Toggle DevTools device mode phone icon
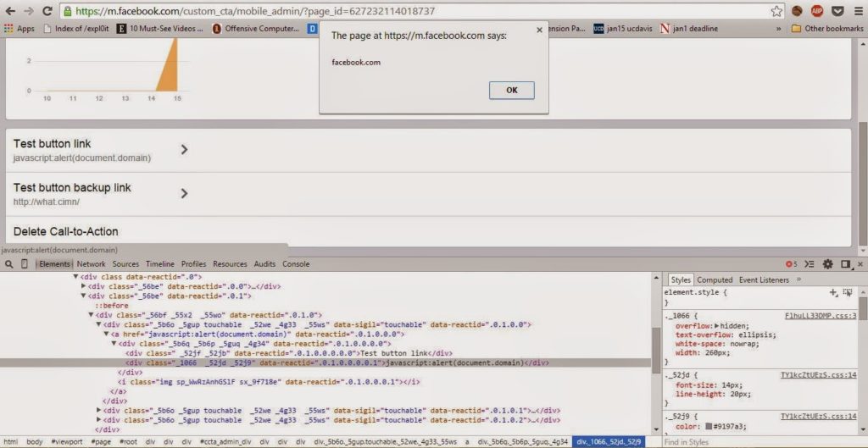Image resolution: width=868 pixels, height=448 pixels. pos(24,264)
